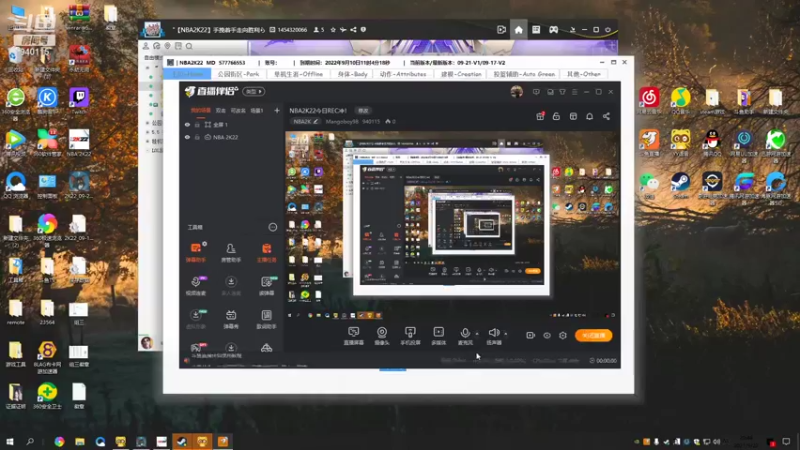Click the home icon in the top chat window
The height and width of the screenshot is (450, 800).
(518, 30)
